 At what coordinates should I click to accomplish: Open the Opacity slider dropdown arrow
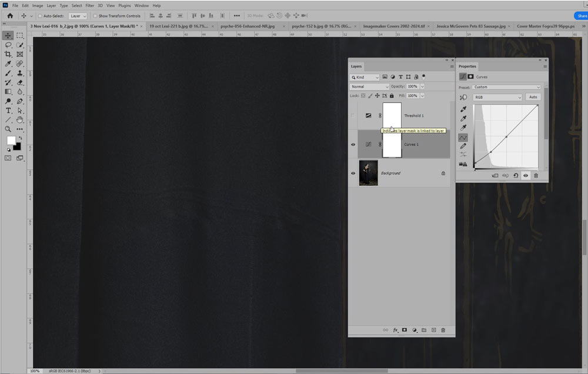[x=422, y=86]
